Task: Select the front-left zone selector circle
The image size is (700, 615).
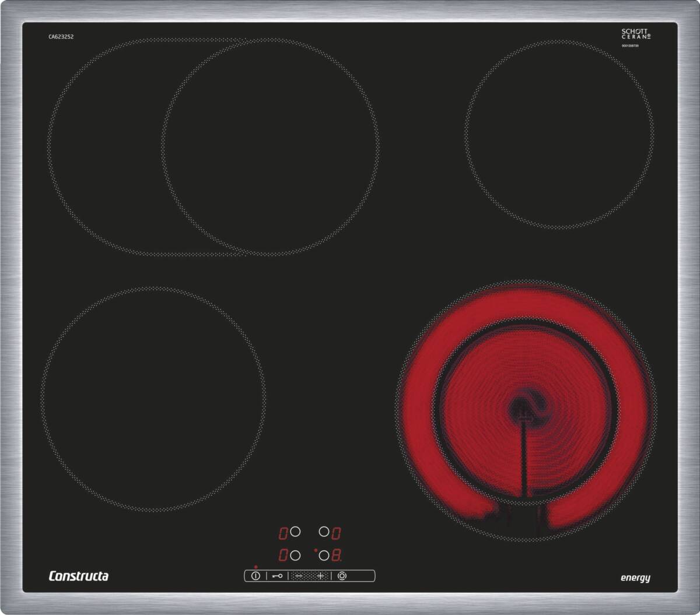Action: click(296, 556)
